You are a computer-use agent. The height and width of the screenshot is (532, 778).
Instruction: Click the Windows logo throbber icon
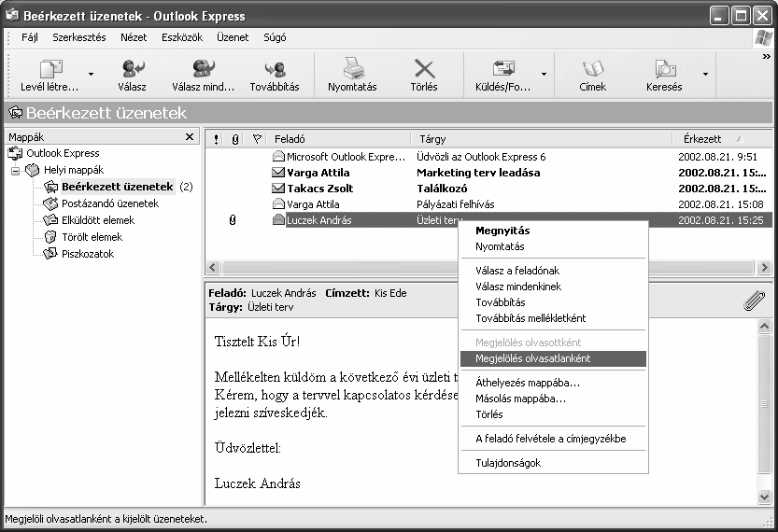(x=763, y=38)
